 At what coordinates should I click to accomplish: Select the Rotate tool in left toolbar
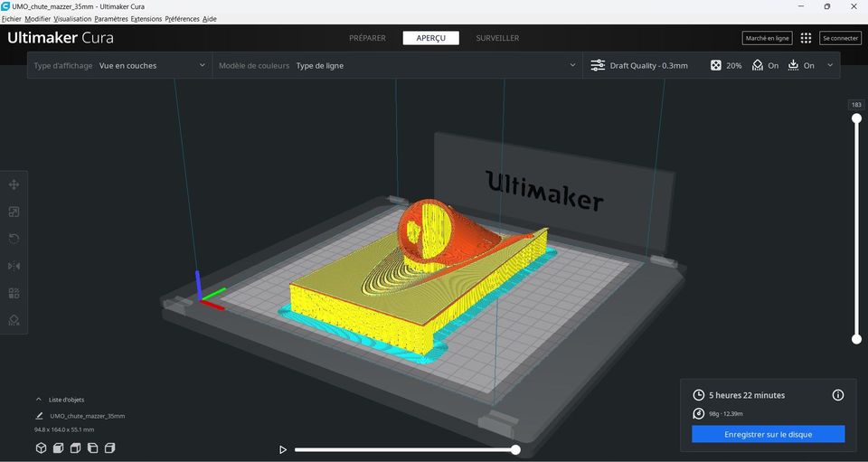click(x=14, y=239)
